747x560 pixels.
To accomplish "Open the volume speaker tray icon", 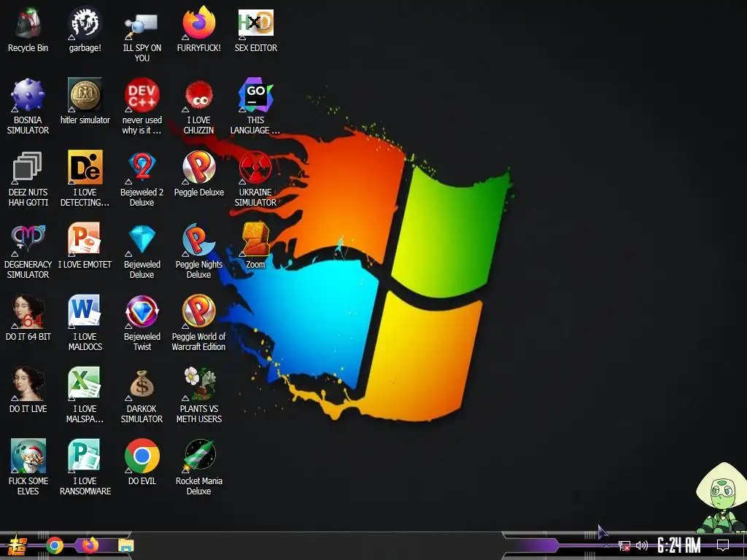I will coord(642,545).
